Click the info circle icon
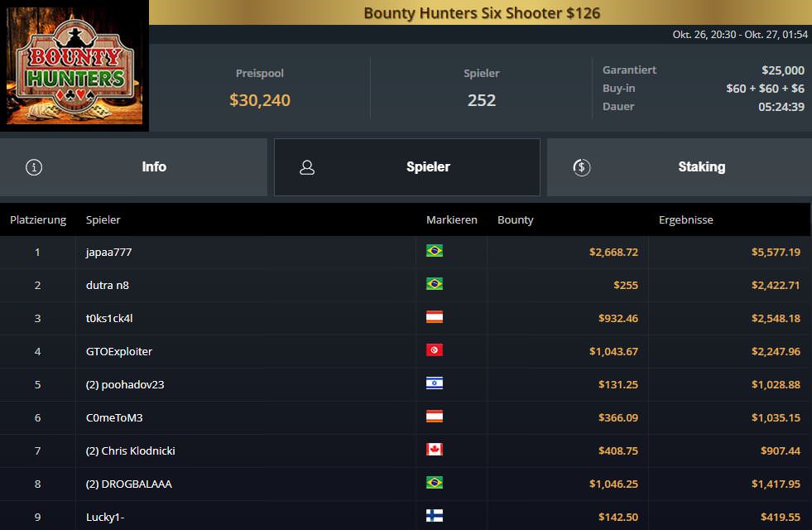 [34, 167]
